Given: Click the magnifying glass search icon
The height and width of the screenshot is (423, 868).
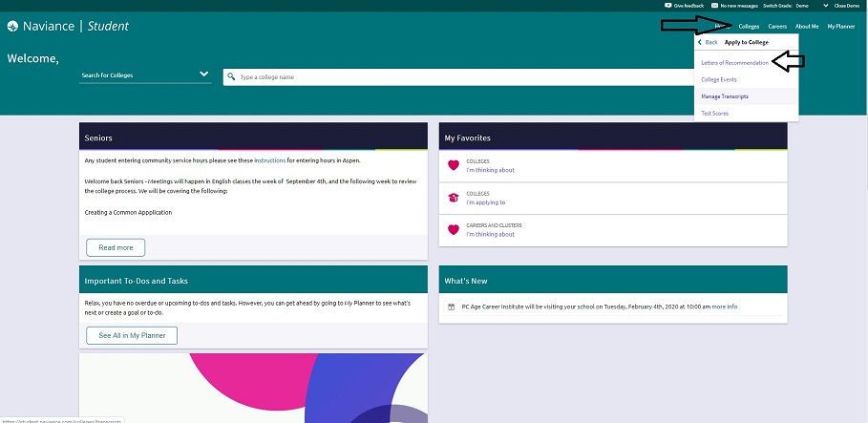Looking at the screenshot, I should tap(231, 76).
